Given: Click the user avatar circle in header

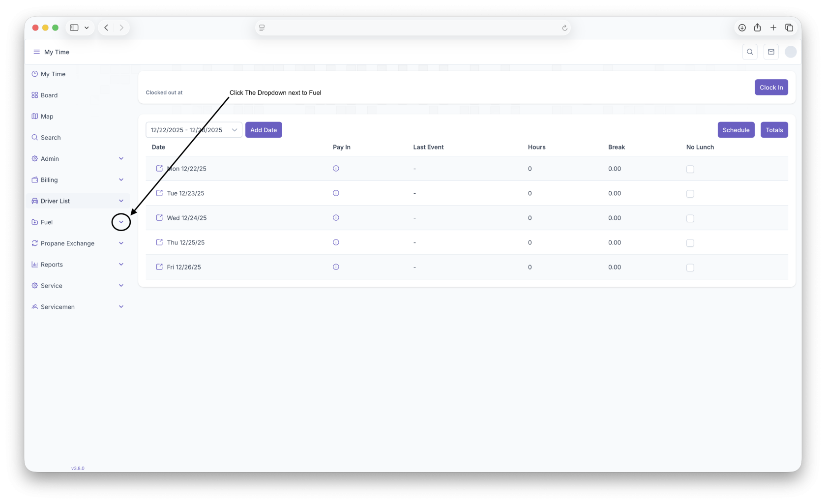Looking at the screenshot, I should (x=791, y=52).
